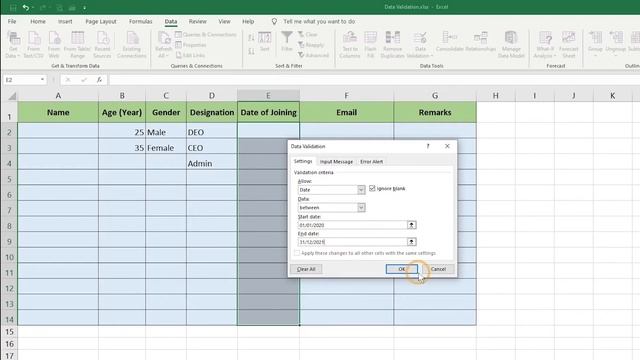Click the Email header cell

point(347,112)
